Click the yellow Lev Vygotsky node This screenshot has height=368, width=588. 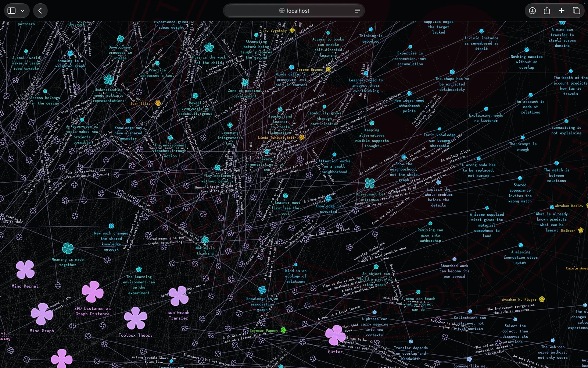[292, 30]
